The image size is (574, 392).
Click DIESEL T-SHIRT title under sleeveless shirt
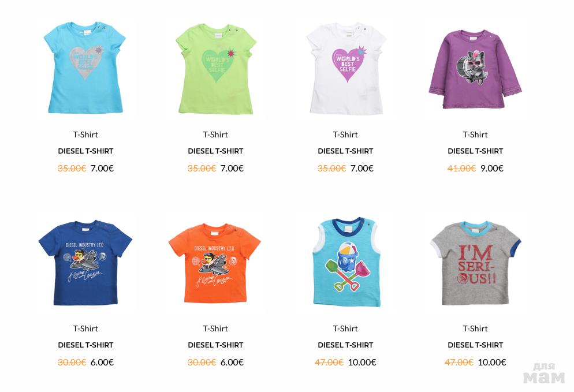pos(345,345)
